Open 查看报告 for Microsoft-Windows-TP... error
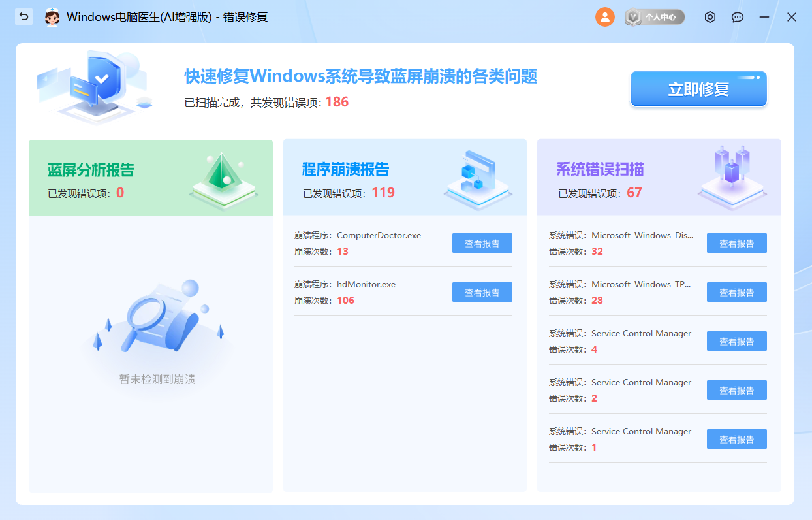 point(736,292)
